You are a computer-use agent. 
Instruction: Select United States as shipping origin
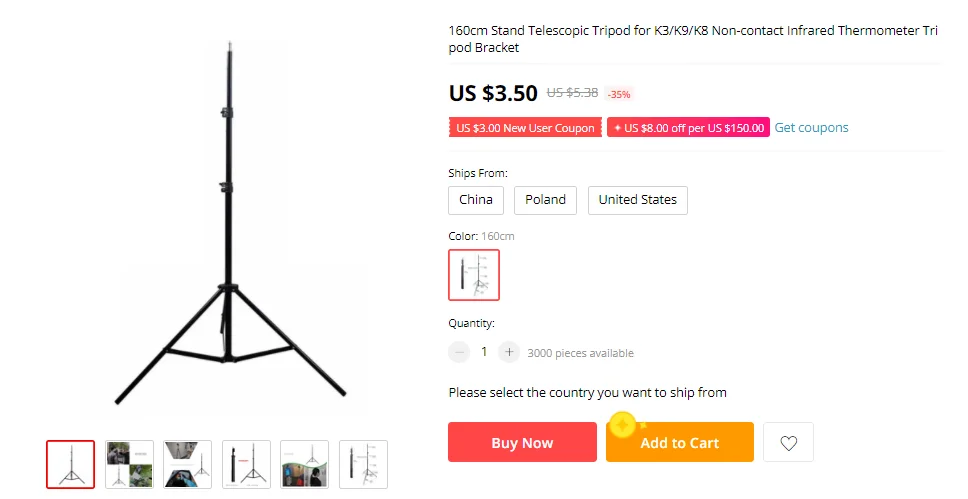pos(637,200)
